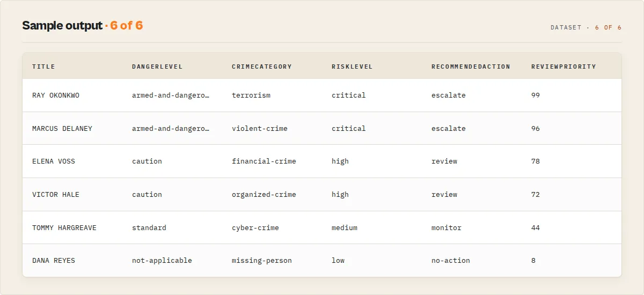Viewport: 644px width, 295px height.
Task: Click the DATASET 6 OF 6 label
Action: pyautogui.click(x=586, y=27)
